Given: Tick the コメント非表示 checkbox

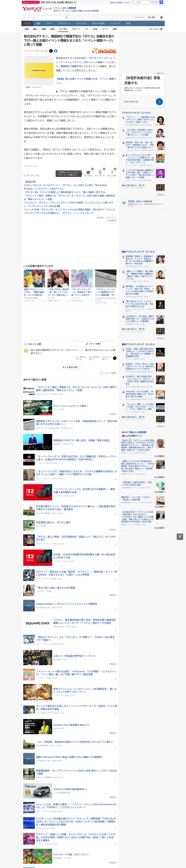Looking at the screenshot, I should [x=102, y=373].
